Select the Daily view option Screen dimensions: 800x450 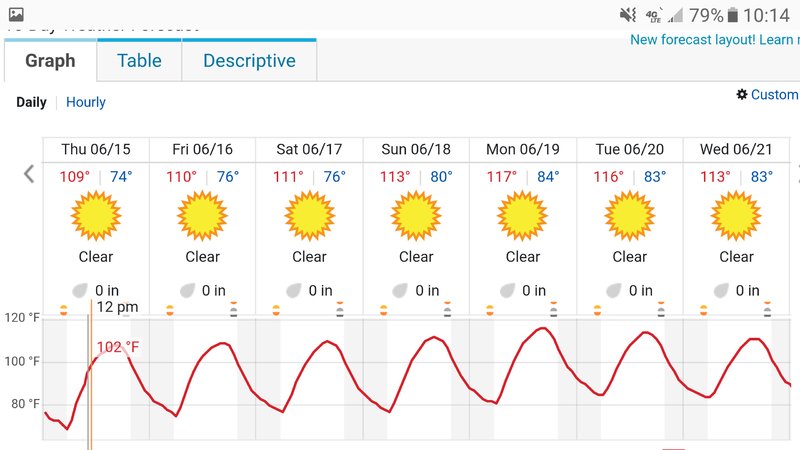(x=31, y=102)
